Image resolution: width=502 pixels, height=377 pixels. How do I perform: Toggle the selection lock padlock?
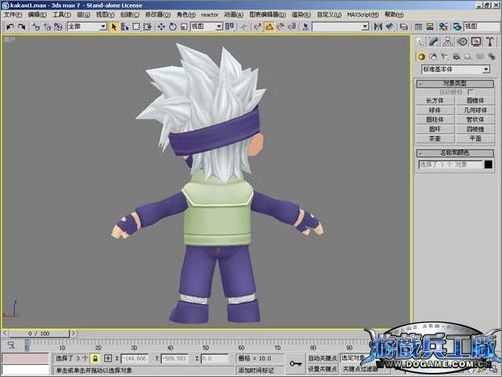click(x=95, y=359)
